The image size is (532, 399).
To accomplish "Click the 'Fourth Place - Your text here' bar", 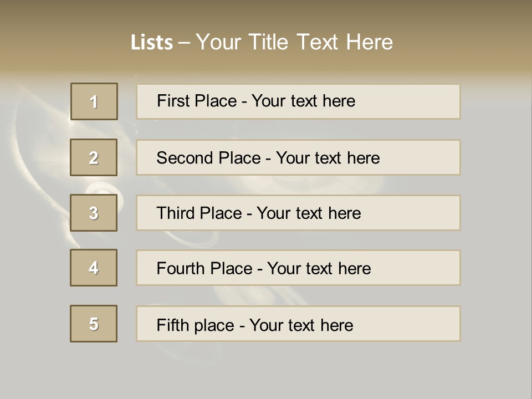I will [298, 268].
